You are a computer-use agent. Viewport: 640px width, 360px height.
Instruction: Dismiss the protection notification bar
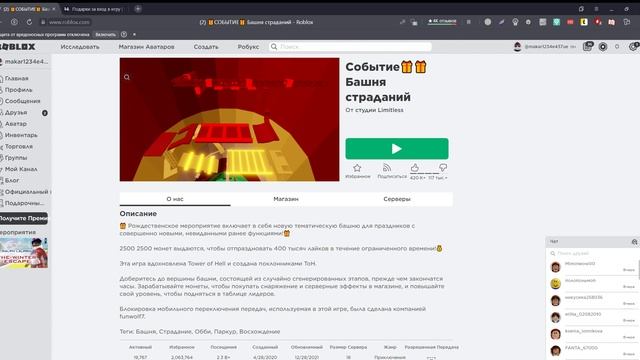coord(134,35)
